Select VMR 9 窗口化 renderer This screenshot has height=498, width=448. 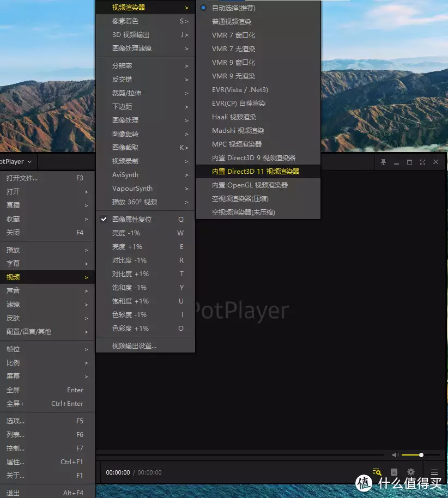click(258, 63)
